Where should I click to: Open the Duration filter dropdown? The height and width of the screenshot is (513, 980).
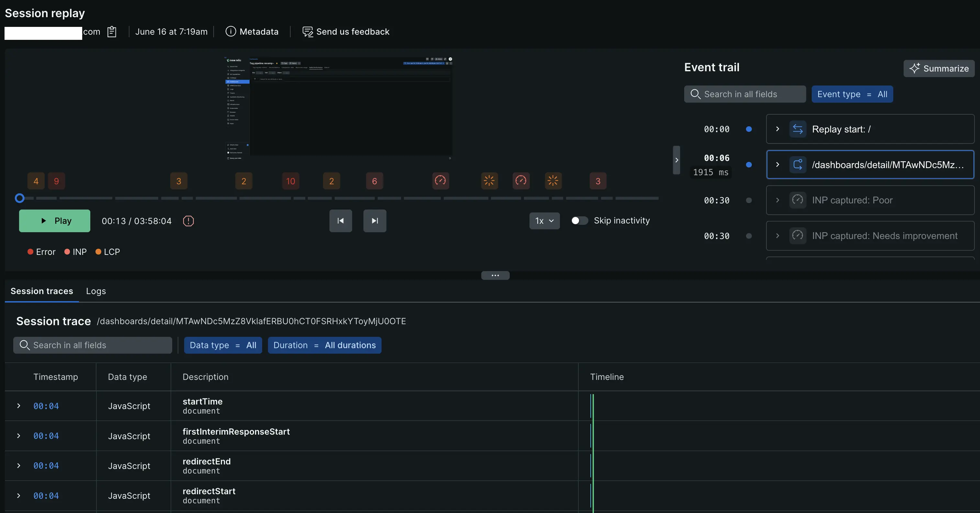tap(324, 345)
